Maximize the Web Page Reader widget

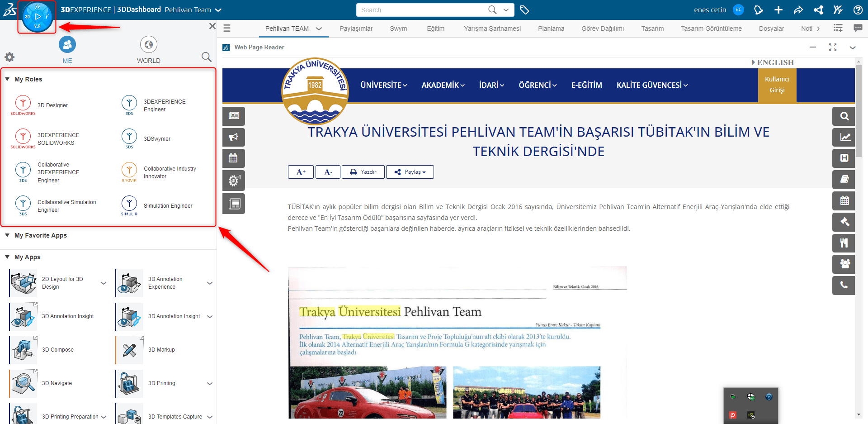point(833,47)
